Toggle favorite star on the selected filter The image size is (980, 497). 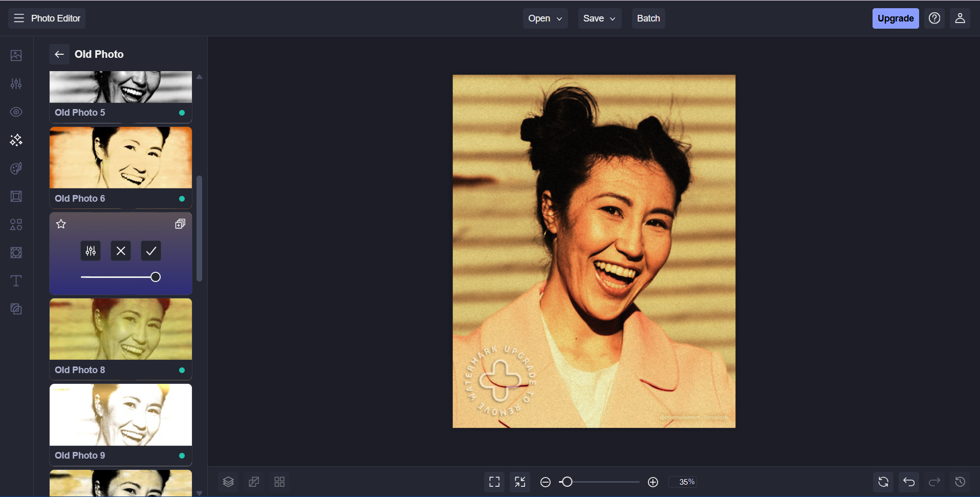coord(61,224)
